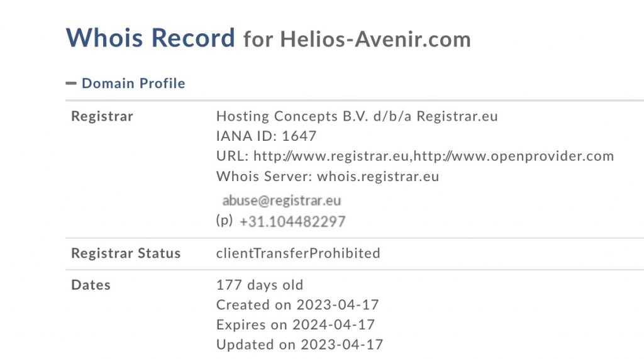Click the abuse@registrar.eu email address
Viewport: 644px width, 359px height.
pyautogui.click(x=281, y=201)
